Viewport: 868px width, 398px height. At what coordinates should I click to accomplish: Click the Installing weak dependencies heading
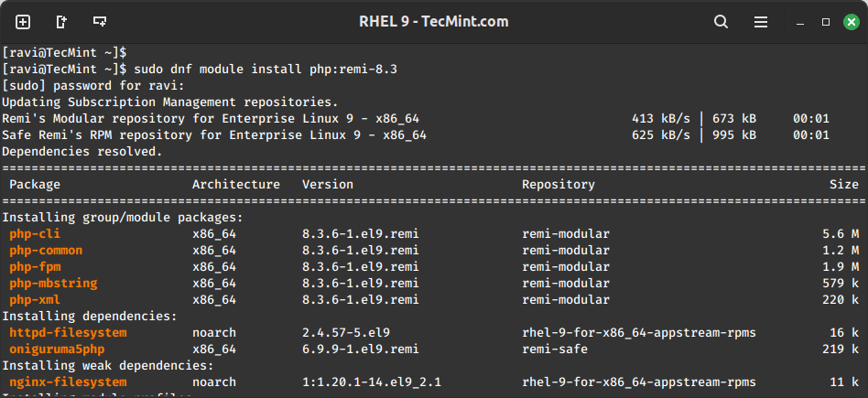(107, 366)
